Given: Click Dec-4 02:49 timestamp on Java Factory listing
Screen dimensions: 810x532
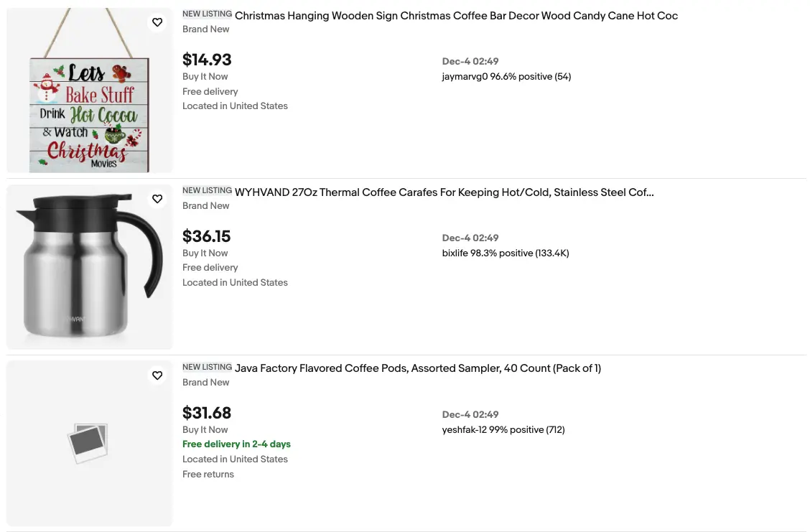Looking at the screenshot, I should tap(470, 415).
